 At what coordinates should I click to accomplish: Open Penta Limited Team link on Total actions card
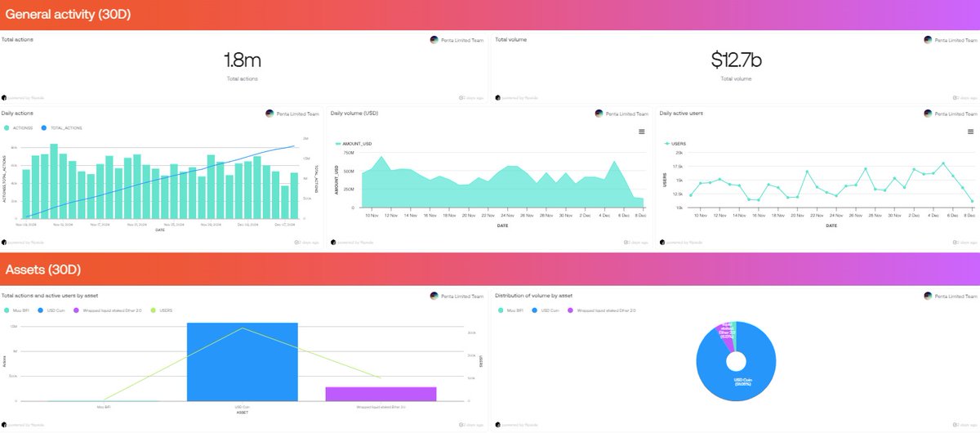coord(462,40)
